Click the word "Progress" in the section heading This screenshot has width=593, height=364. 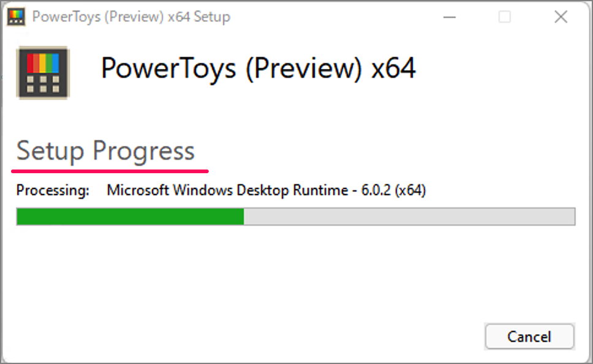pos(143,150)
